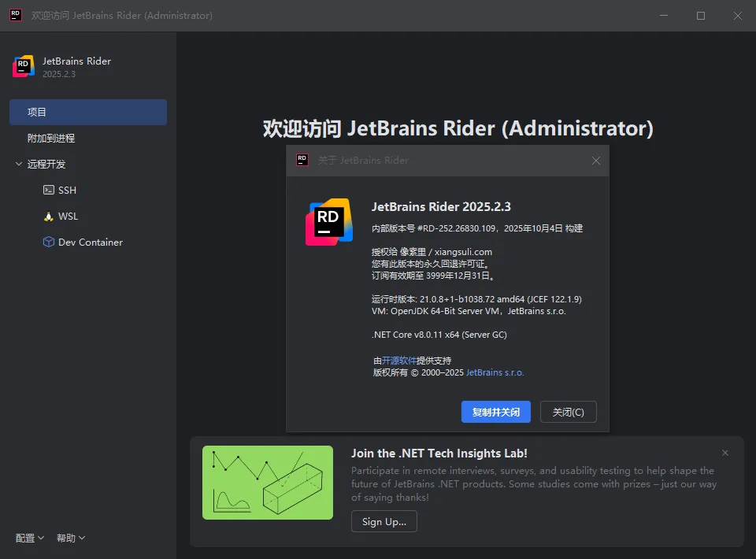This screenshot has height=559, width=756.
Task: Click the large Rider logo in About dialog
Action: click(x=329, y=222)
